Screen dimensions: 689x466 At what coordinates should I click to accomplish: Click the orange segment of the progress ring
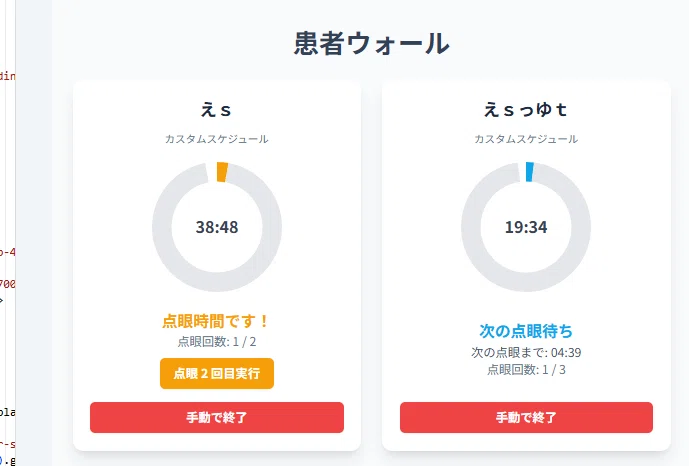(222, 172)
